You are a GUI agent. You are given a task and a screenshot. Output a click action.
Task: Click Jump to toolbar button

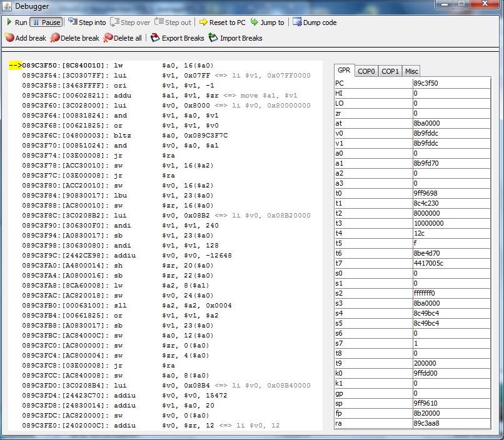pos(267,22)
